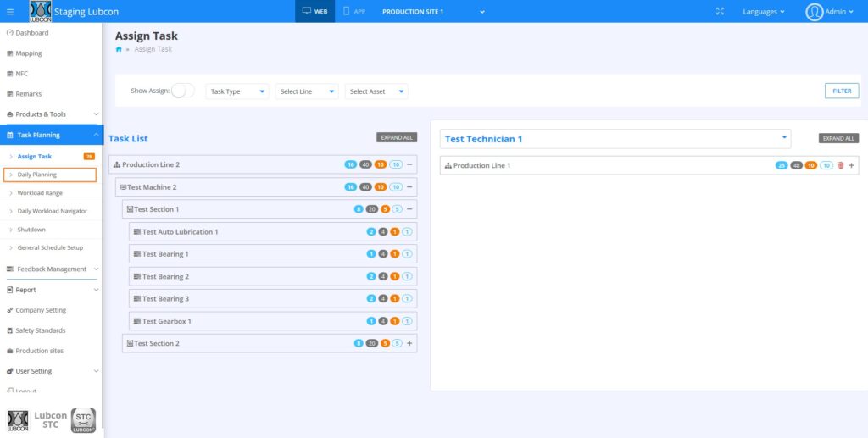Image resolution: width=868 pixels, height=438 pixels.
Task: Expand the Test Section 2 row
Action: [409, 343]
